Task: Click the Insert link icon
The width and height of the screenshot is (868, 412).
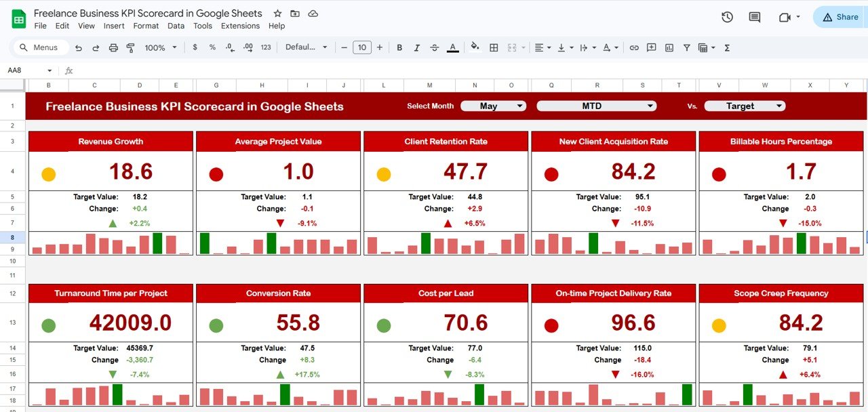Action: pyautogui.click(x=634, y=47)
